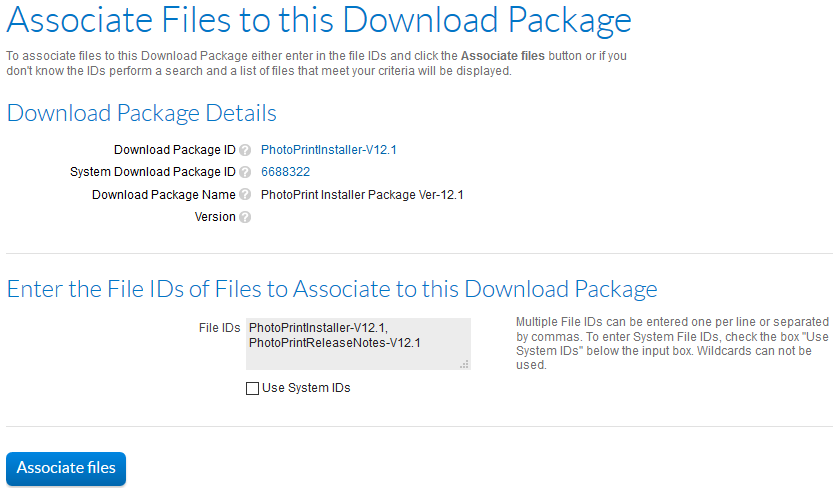Click the Version field label
The height and width of the screenshot is (488, 833).
pos(215,217)
